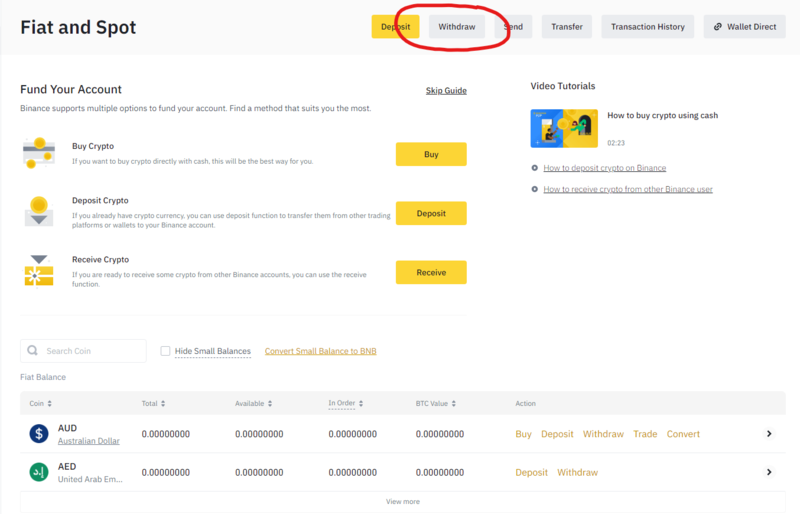800x514 pixels.
Task: Sort by Coin column arrows
Action: (49, 403)
